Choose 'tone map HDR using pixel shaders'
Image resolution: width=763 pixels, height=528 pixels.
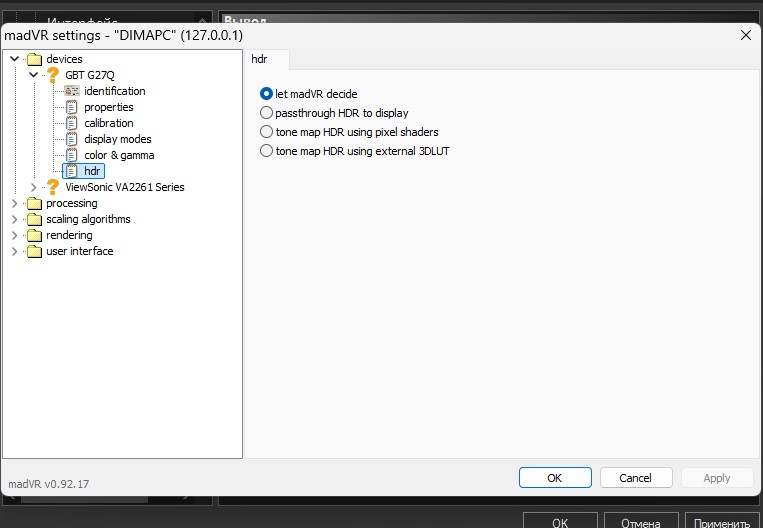point(266,132)
